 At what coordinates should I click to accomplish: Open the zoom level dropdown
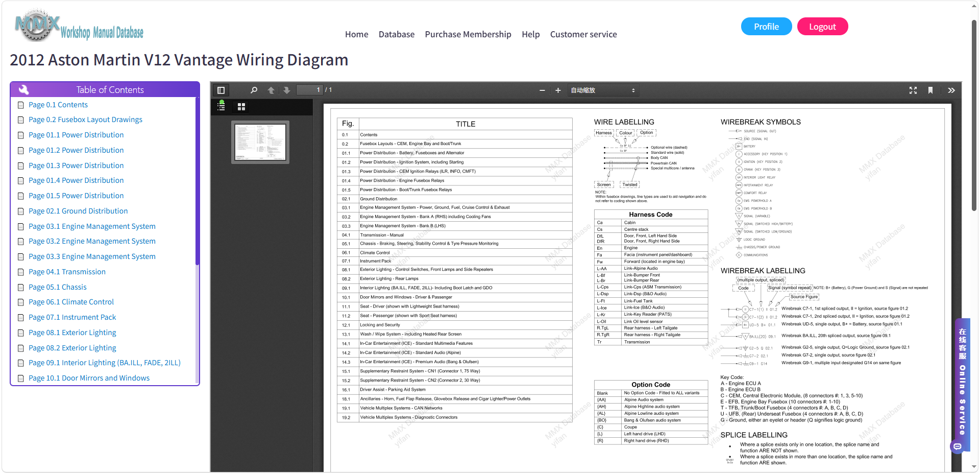coord(603,90)
